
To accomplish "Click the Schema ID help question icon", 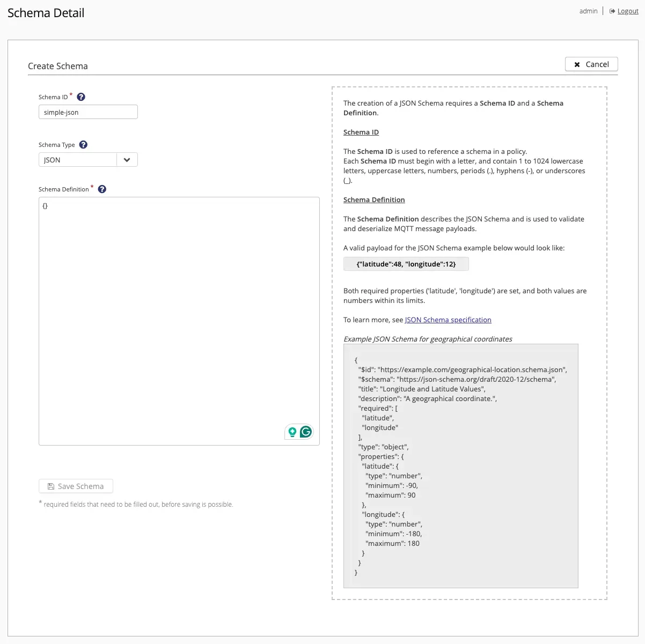I will (81, 97).
